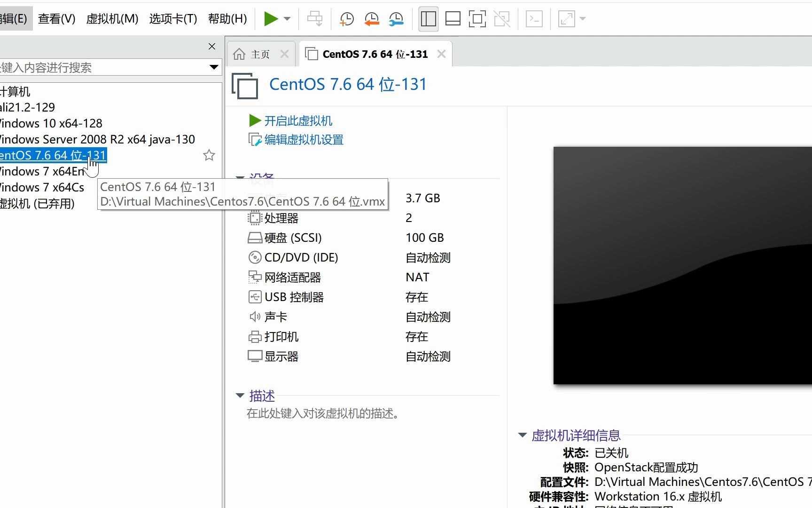The height and width of the screenshot is (508, 812).
Task: Click the processor chip icon
Action: click(255, 218)
